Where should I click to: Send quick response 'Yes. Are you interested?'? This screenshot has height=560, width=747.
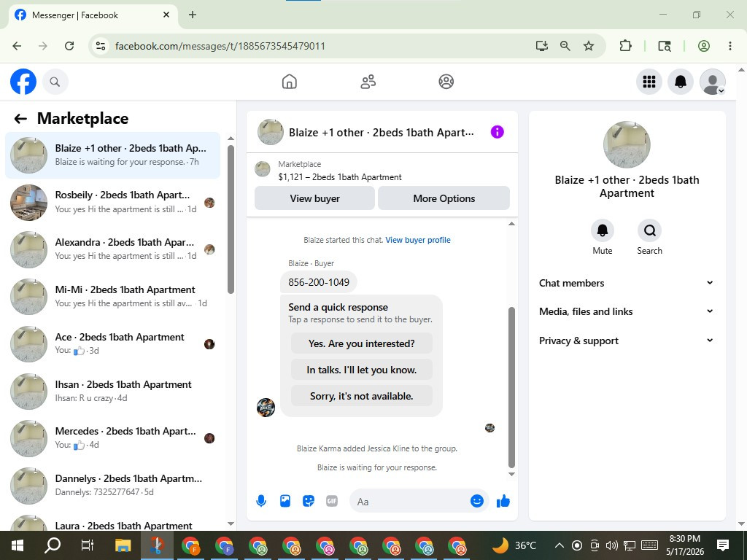click(x=362, y=343)
